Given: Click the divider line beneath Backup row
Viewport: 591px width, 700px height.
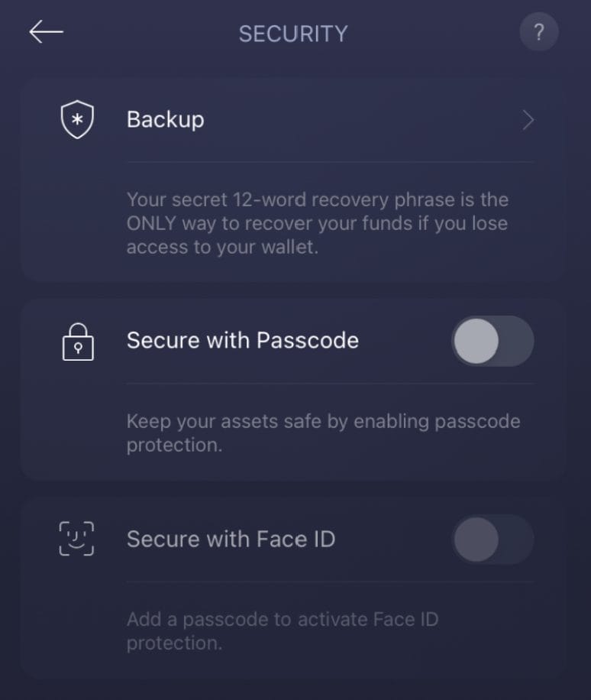Looking at the screenshot, I should tap(330, 161).
